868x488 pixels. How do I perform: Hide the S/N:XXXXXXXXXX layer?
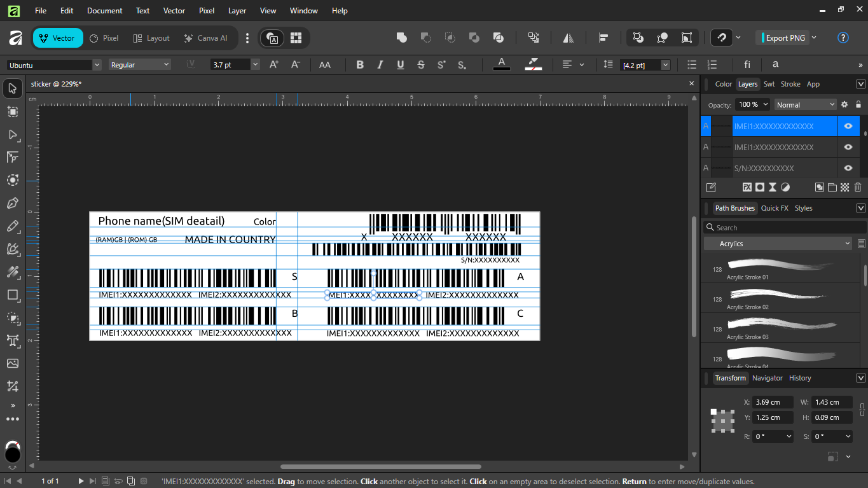(848, 168)
